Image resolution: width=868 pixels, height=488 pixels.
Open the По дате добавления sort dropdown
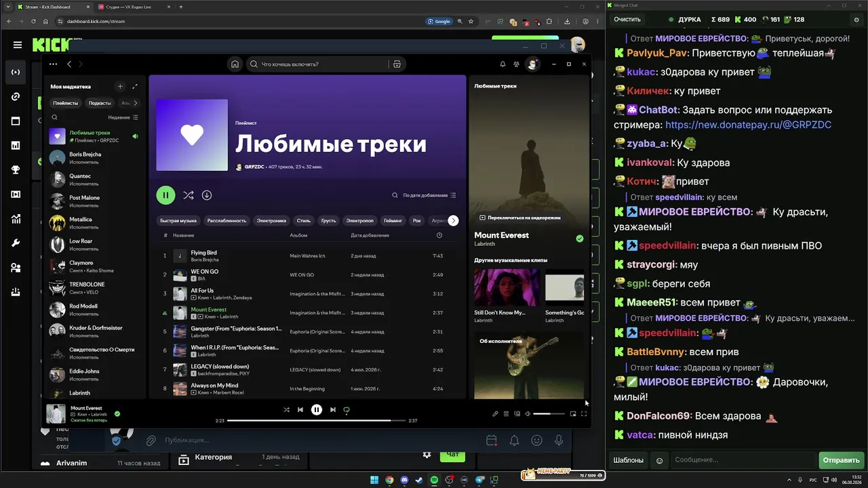[x=429, y=195]
